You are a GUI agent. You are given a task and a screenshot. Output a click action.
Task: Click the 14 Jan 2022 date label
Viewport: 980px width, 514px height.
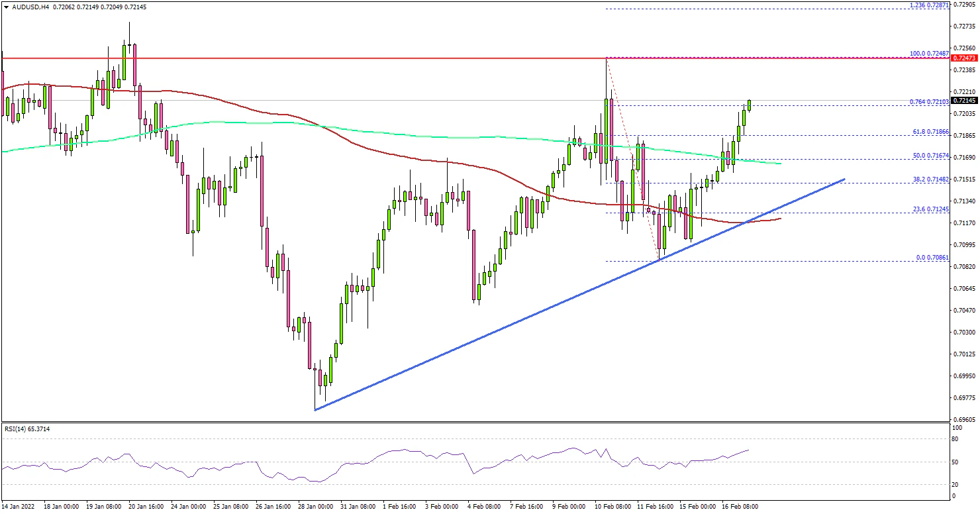[x=19, y=506]
